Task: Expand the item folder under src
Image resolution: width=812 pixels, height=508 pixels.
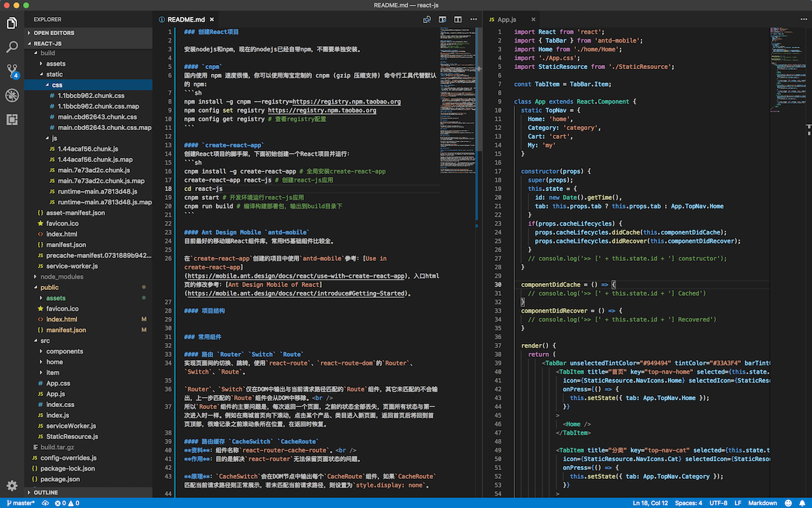Action: click(88, 373)
